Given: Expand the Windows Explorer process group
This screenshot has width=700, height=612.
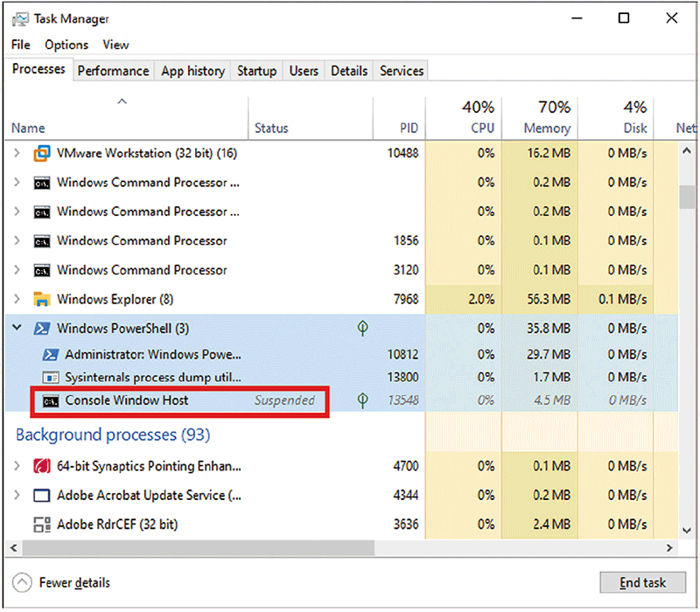Looking at the screenshot, I should tap(17, 300).
